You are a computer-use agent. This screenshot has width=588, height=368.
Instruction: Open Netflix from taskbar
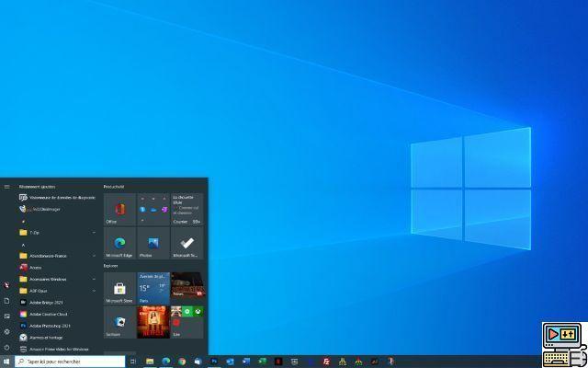(x=278, y=362)
